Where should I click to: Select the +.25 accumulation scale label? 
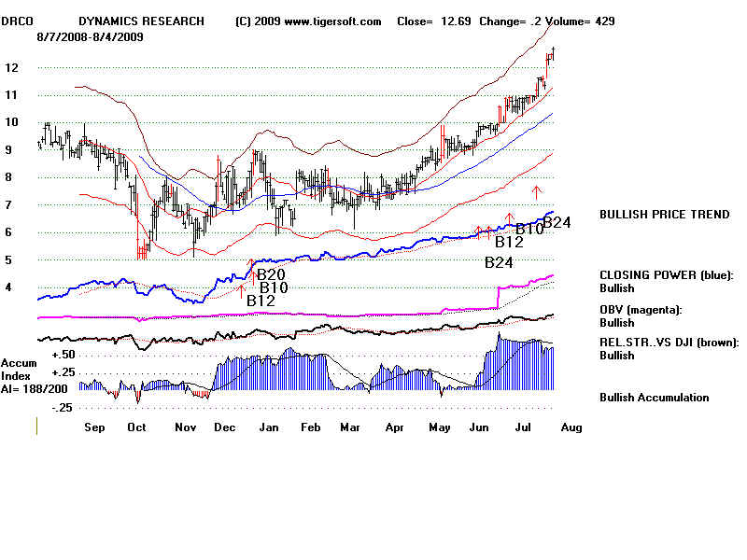point(63,372)
